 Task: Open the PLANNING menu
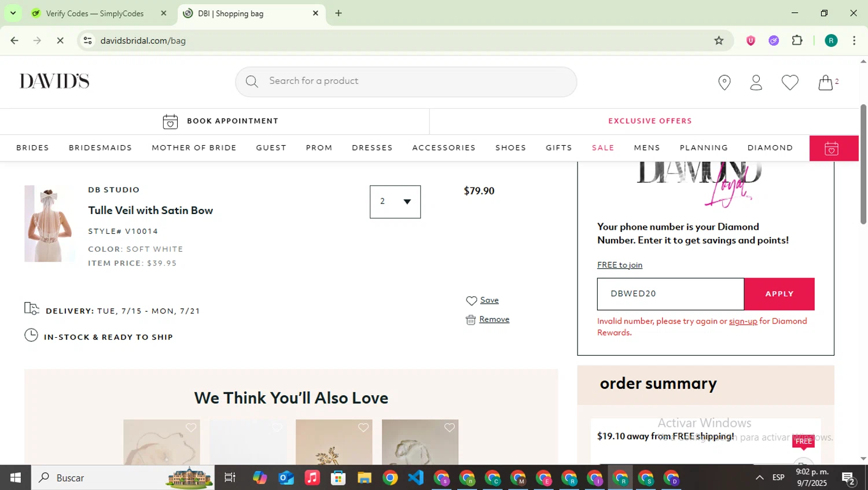704,148
